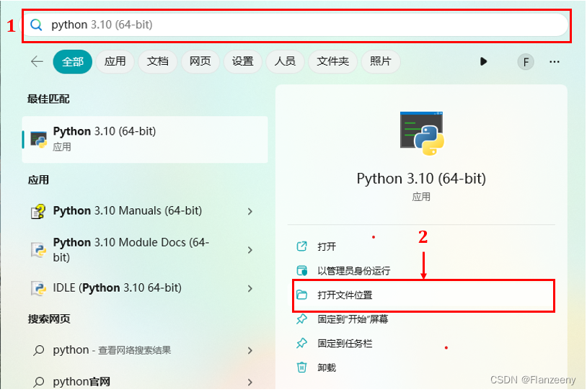
Task: Show more filters with the play arrow
Action: (x=483, y=61)
